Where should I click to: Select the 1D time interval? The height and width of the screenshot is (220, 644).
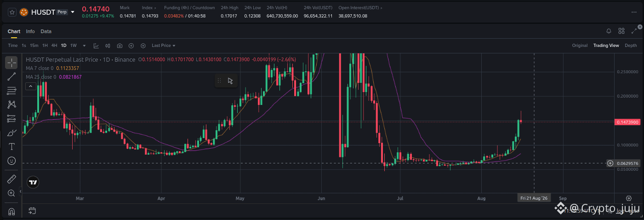click(64, 46)
